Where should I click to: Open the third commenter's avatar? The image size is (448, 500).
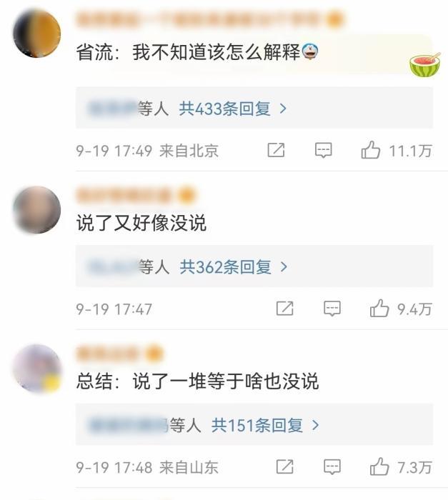(x=37, y=368)
